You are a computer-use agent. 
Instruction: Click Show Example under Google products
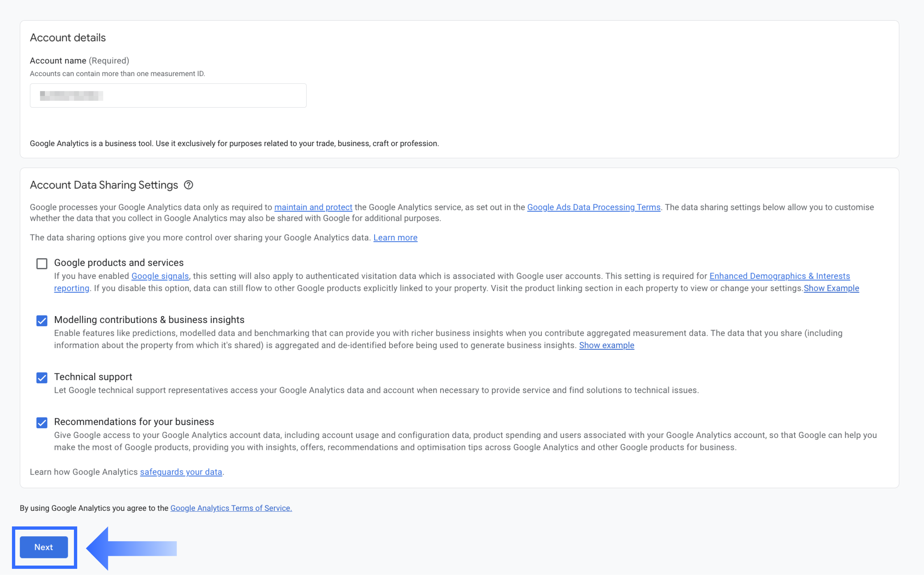[x=831, y=288]
